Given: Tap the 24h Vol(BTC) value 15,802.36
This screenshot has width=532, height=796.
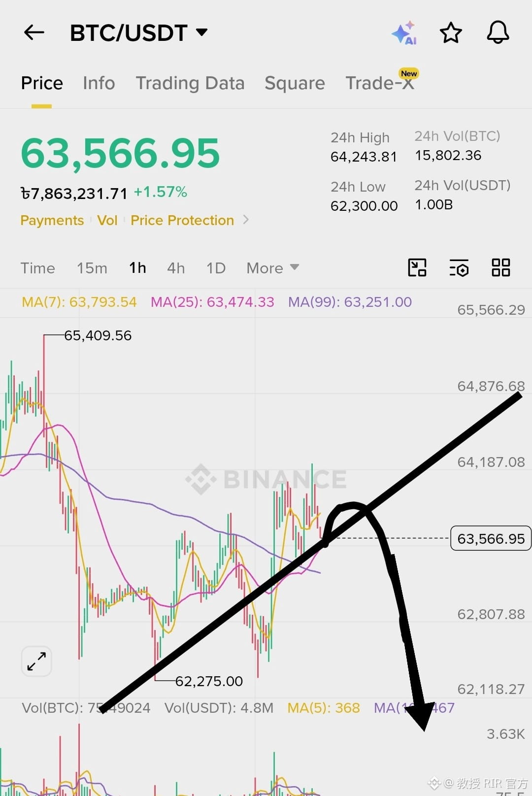Looking at the screenshot, I should [x=448, y=155].
